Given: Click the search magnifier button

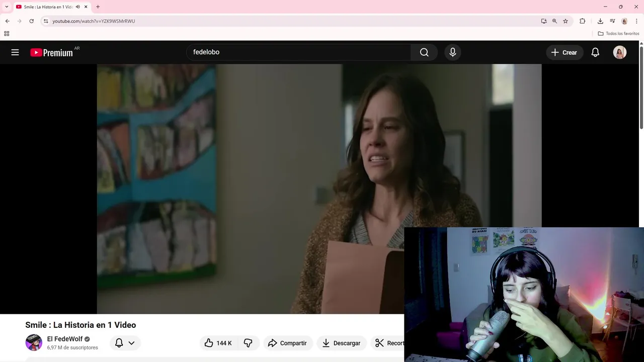Looking at the screenshot, I should tap(424, 52).
